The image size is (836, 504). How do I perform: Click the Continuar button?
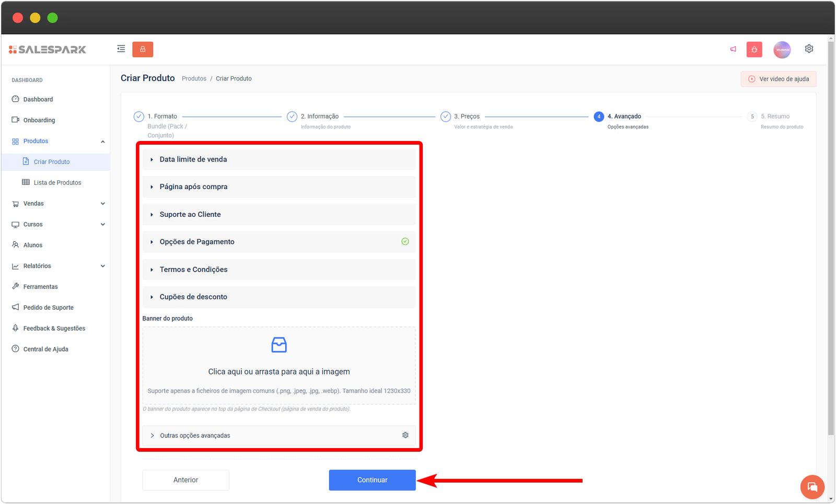tap(372, 480)
